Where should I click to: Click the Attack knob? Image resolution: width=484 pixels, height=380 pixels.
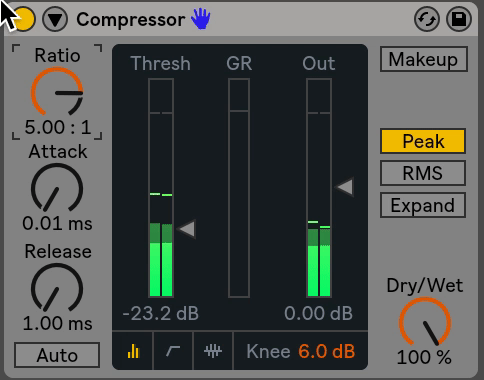[57, 188]
